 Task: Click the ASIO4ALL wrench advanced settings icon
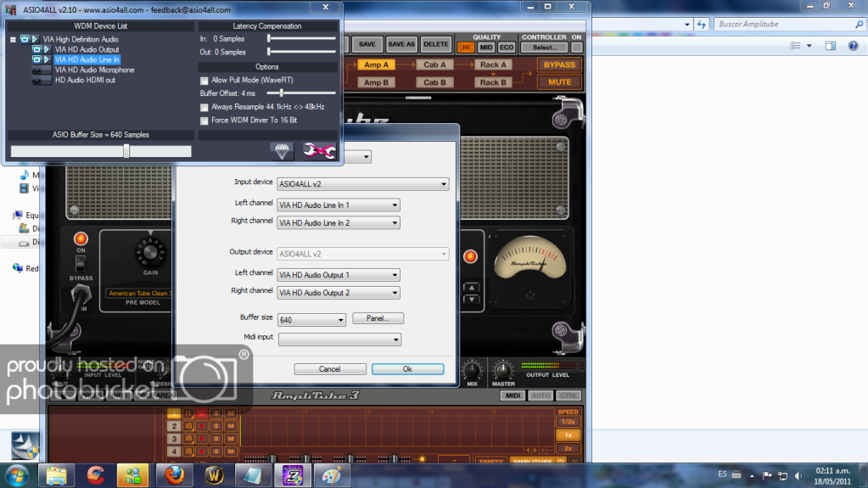pos(320,150)
